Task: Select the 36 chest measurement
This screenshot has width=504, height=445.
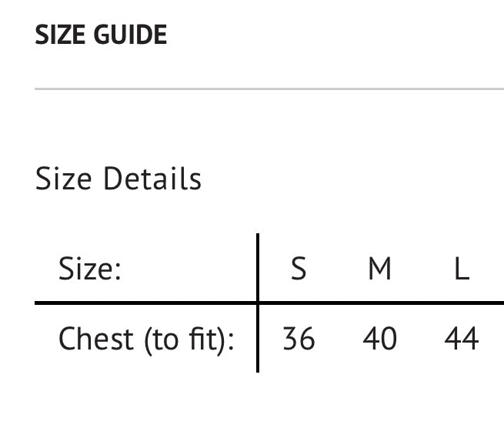Action: pos(299,339)
